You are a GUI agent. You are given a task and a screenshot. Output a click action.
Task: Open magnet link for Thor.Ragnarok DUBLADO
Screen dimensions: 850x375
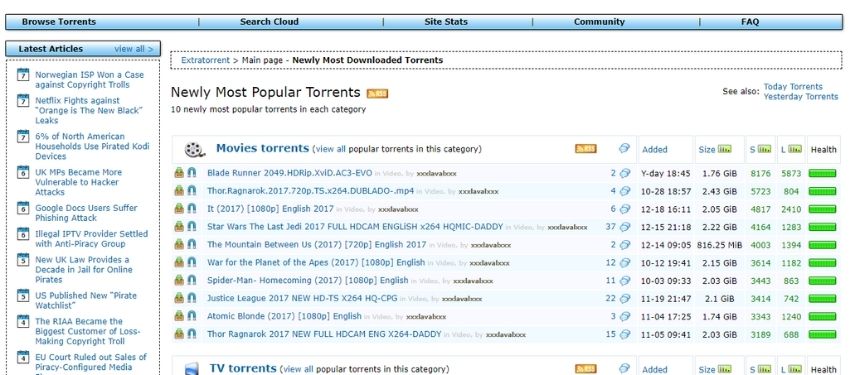coord(191,191)
